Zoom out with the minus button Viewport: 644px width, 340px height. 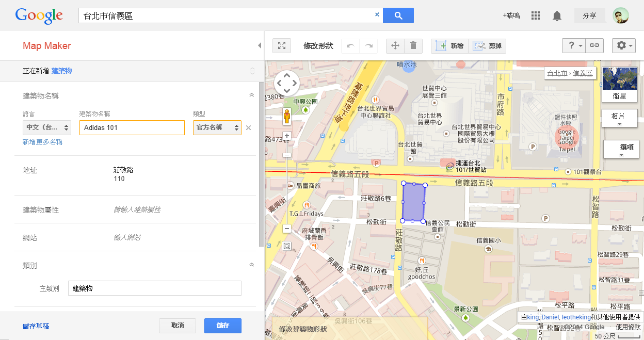[287, 229]
